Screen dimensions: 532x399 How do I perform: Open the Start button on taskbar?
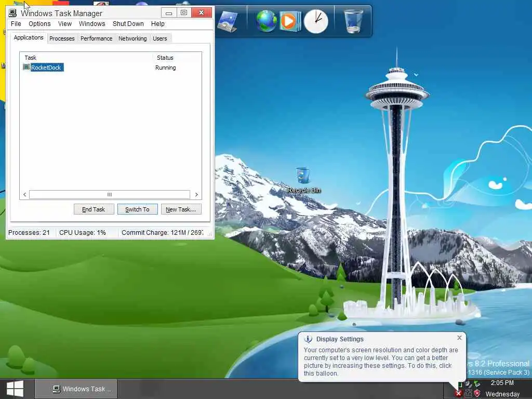click(15, 389)
